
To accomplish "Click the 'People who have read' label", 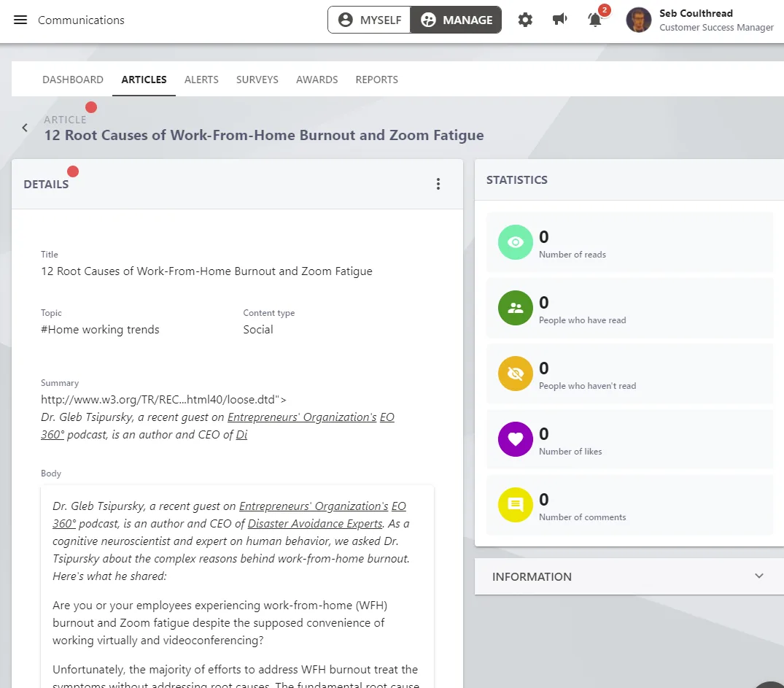I will click(x=582, y=320).
